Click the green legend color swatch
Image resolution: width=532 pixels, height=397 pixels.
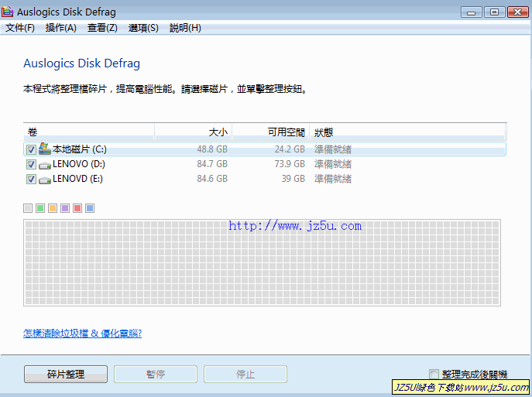click(40, 208)
